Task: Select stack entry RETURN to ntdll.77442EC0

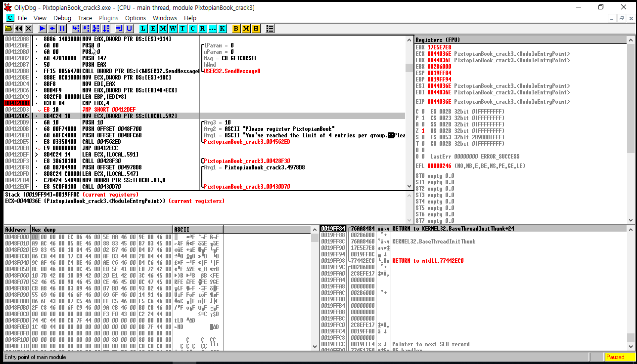Action: click(428, 261)
